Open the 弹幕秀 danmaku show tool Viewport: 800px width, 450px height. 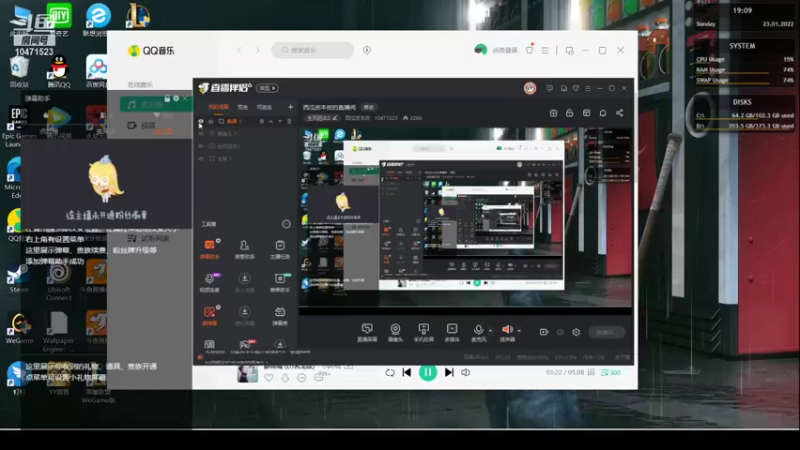[280, 315]
